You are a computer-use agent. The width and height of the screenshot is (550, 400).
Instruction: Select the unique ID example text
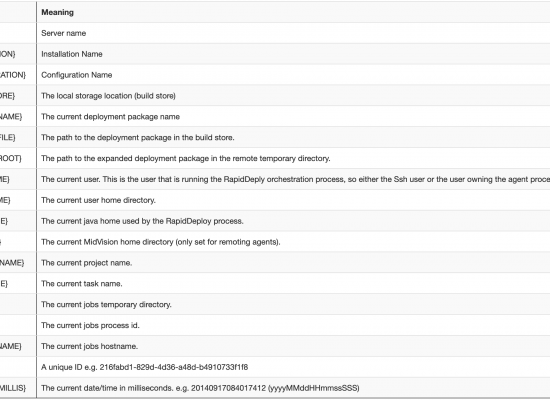click(145, 367)
